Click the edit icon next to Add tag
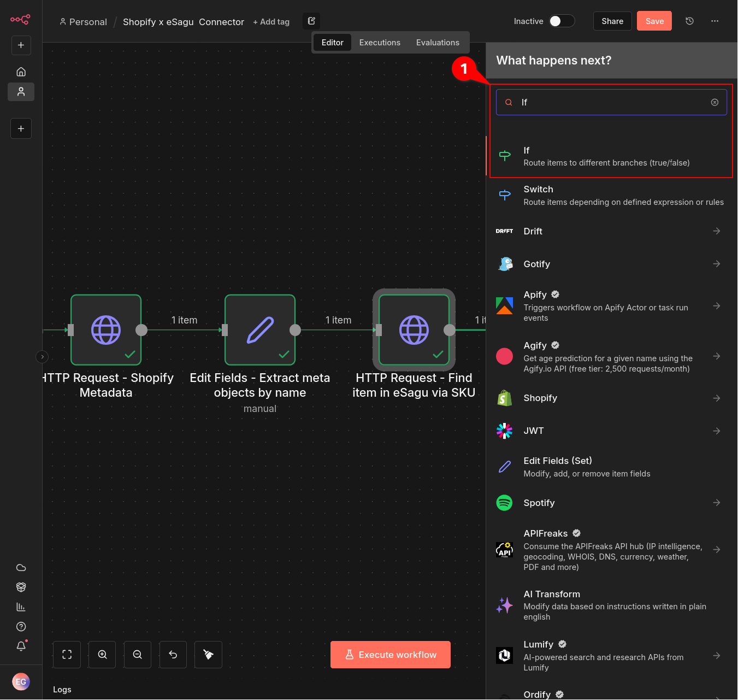The image size is (738, 700). tap(311, 21)
